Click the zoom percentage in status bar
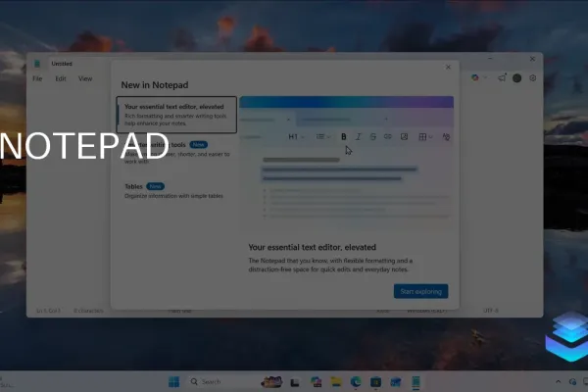Image resolution: width=588 pixels, height=392 pixels. (x=383, y=311)
